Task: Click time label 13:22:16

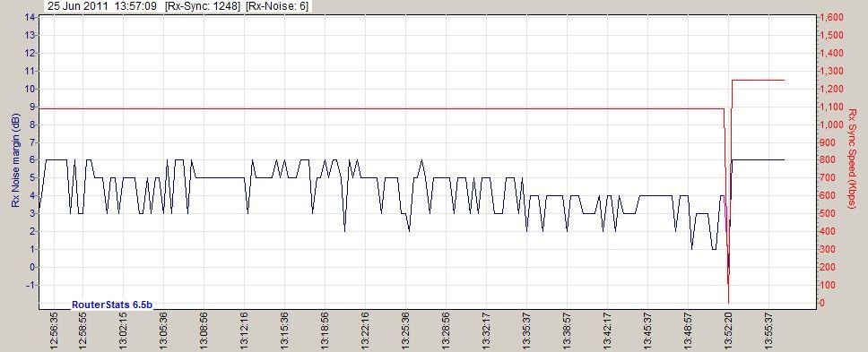Action: 365,331
